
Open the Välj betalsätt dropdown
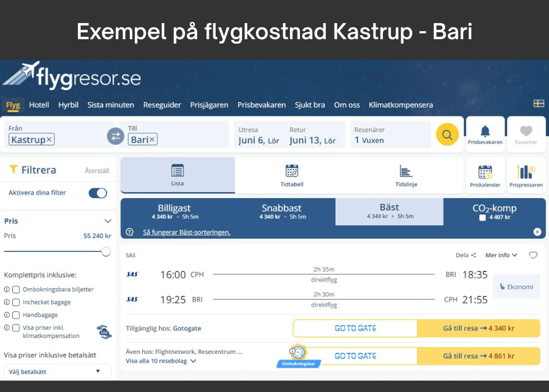57,372
